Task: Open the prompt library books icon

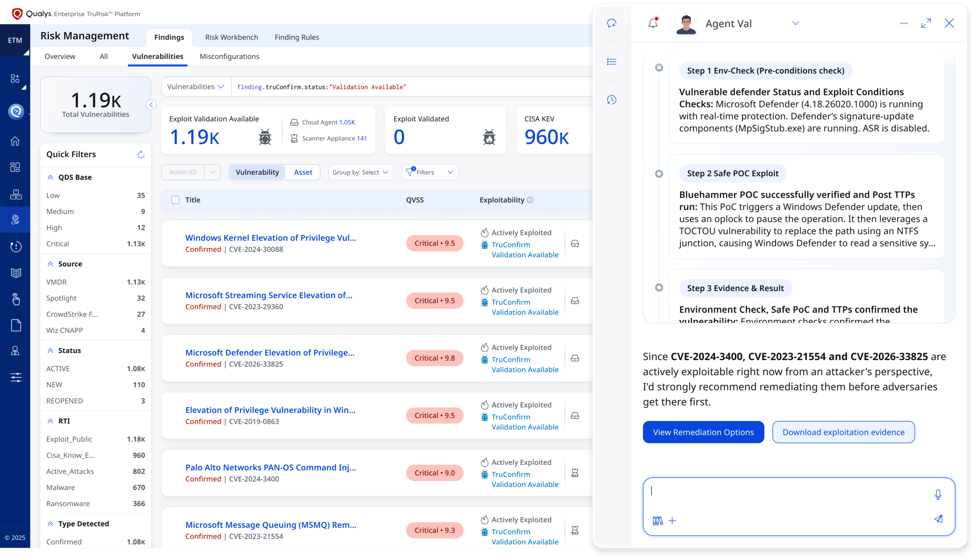Action: click(x=657, y=521)
